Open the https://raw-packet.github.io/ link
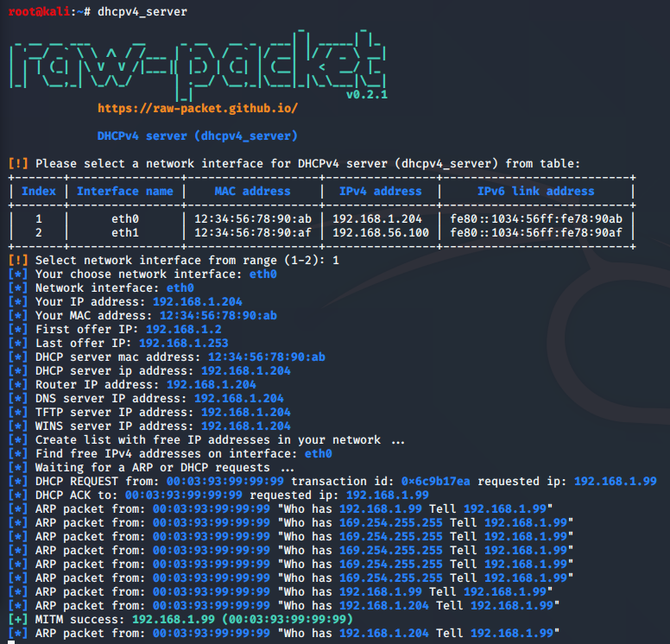The width and height of the screenshot is (670, 644). [x=198, y=108]
